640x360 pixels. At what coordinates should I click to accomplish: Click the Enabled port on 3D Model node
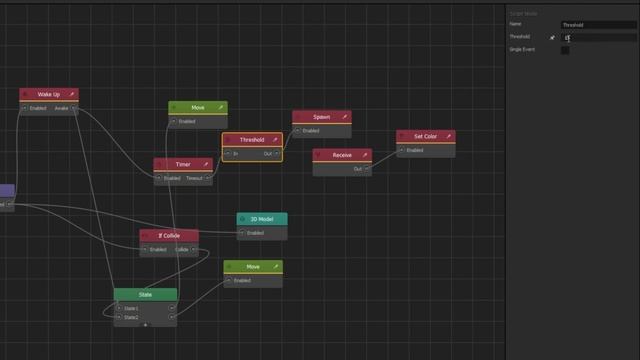coord(242,233)
